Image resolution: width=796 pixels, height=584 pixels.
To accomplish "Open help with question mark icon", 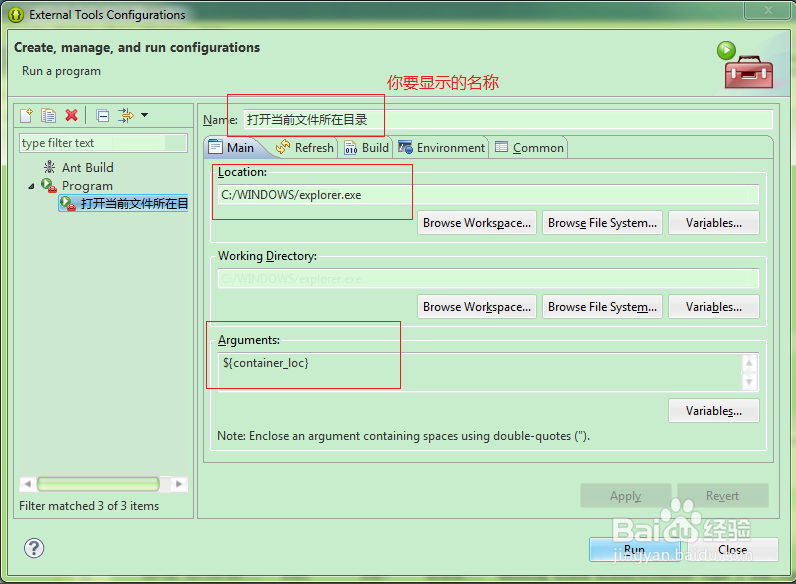I will 34,548.
